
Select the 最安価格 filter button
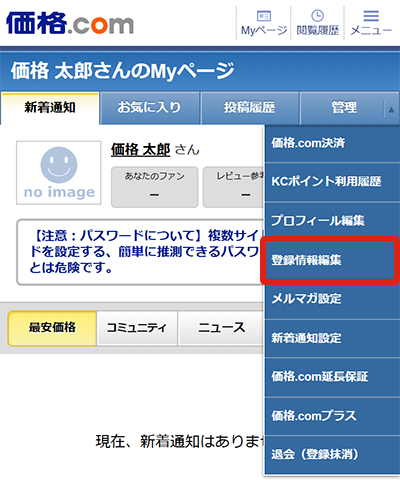(52, 328)
